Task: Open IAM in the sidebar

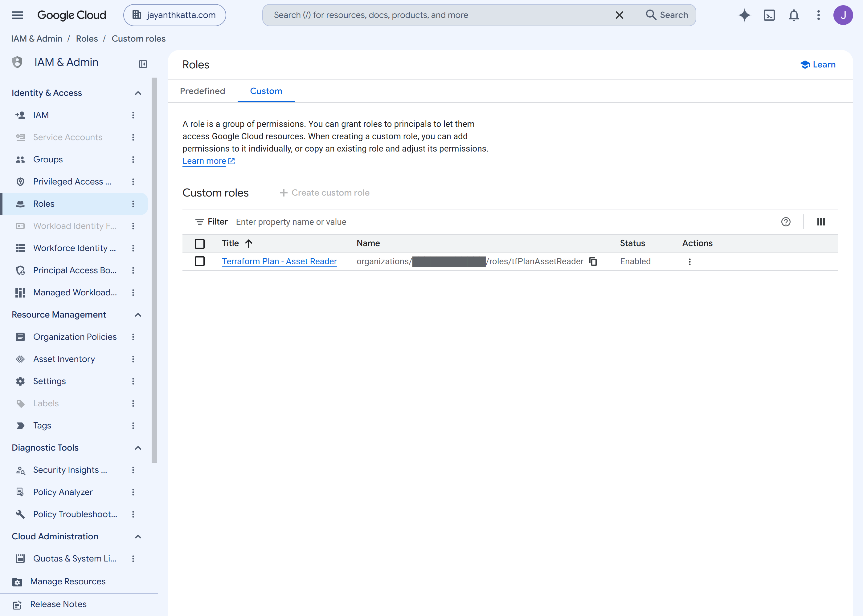Action: click(x=41, y=115)
